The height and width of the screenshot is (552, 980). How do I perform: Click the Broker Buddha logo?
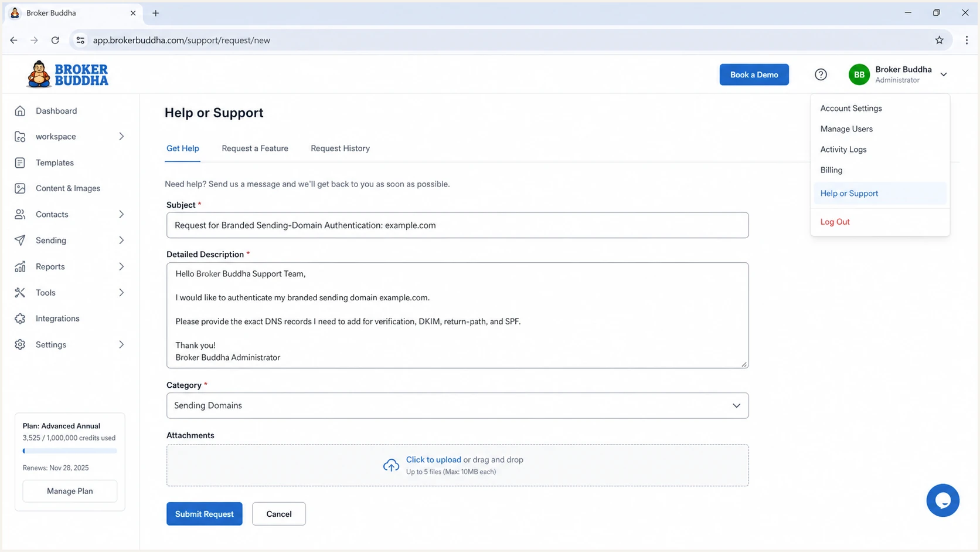[67, 74]
